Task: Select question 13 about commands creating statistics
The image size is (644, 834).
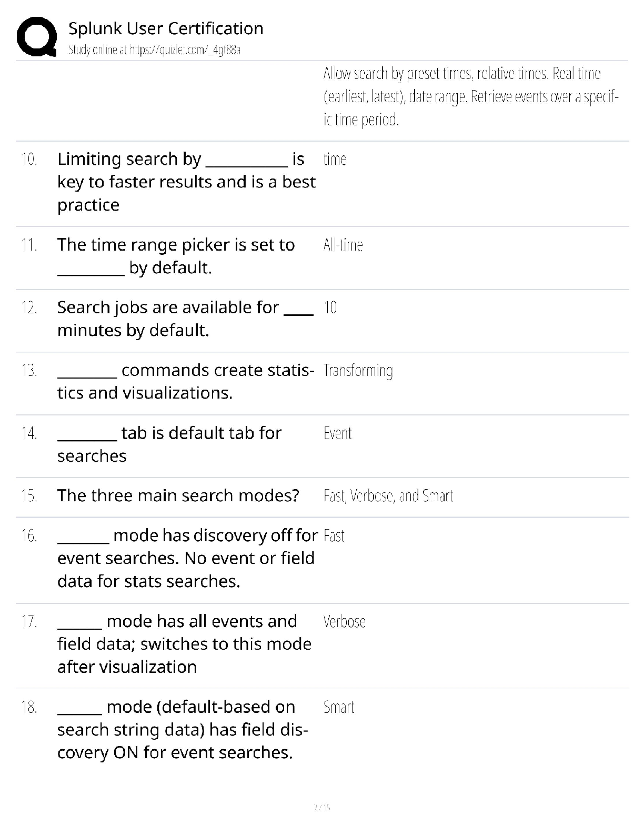Action: (x=186, y=381)
